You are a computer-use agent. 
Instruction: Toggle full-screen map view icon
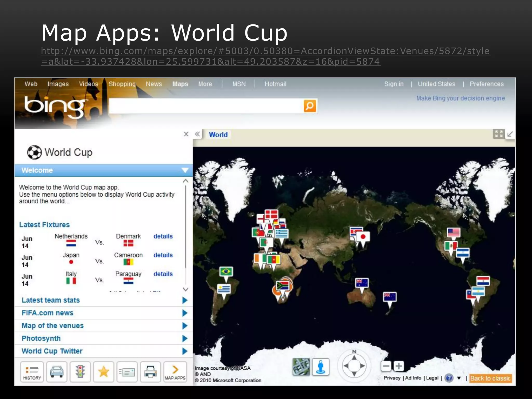pyautogui.click(x=499, y=134)
